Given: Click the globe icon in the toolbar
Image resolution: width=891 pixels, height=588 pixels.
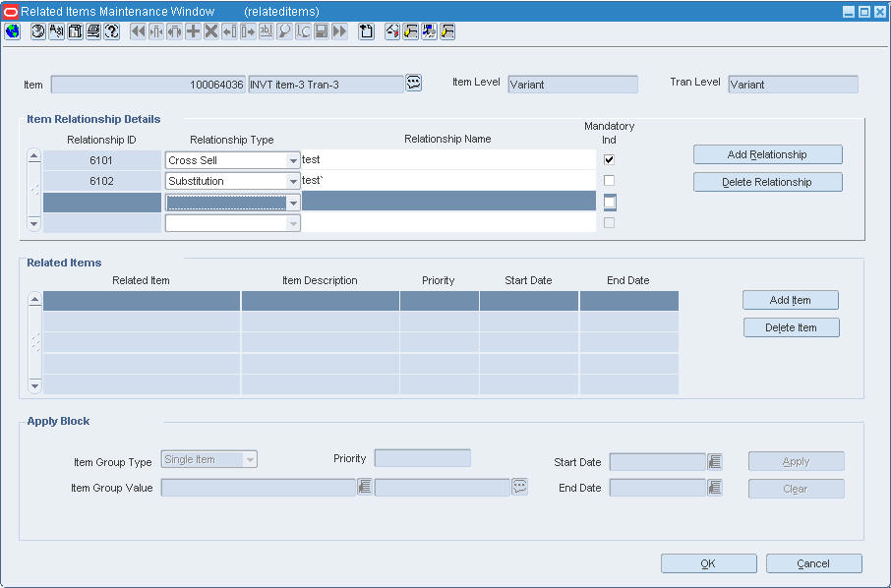Looking at the screenshot, I should (13, 31).
